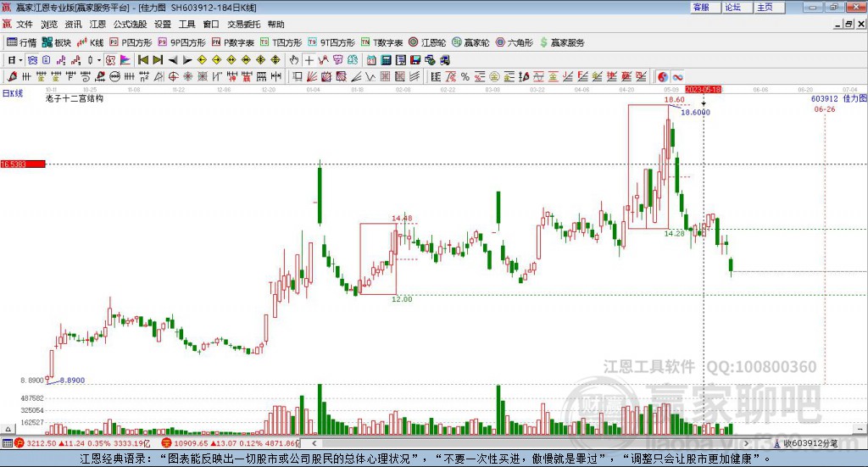Select the crosshair cursor tool
The image size is (868, 467).
point(309,60)
